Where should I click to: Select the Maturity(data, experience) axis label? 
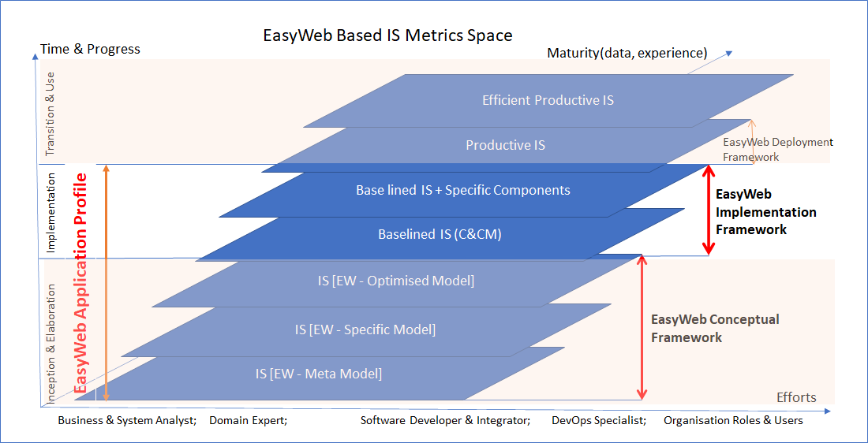627,53
